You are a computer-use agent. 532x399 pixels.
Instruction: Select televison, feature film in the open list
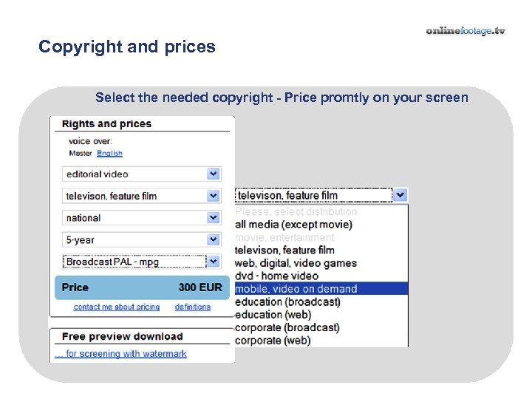click(284, 250)
